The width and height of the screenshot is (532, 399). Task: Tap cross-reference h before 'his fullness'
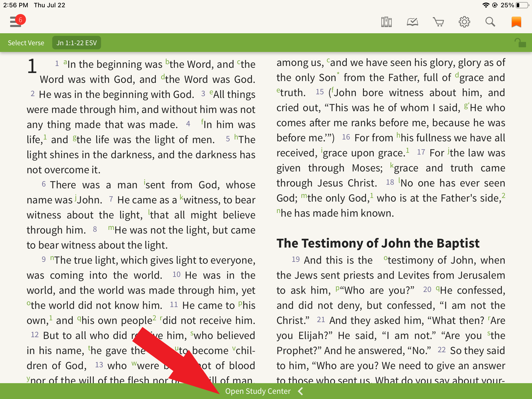(x=398, y=135)
